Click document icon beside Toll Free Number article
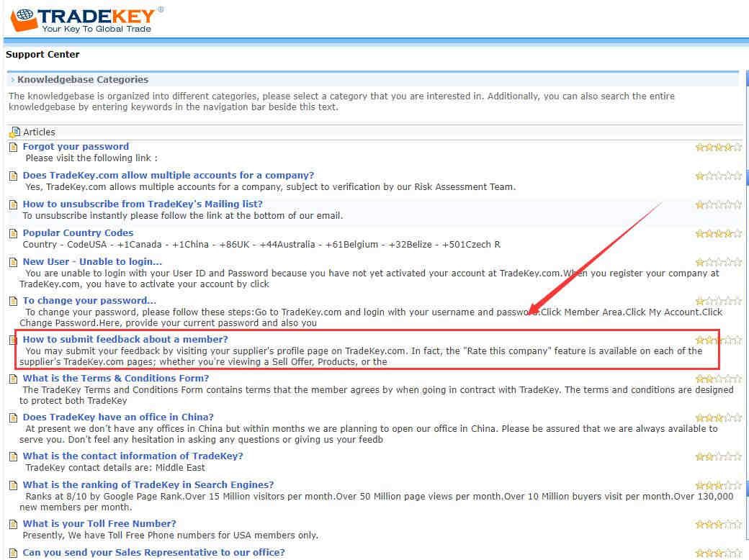Image resolution: width=749 pixels, height=560 pixels. coord(14,524)
